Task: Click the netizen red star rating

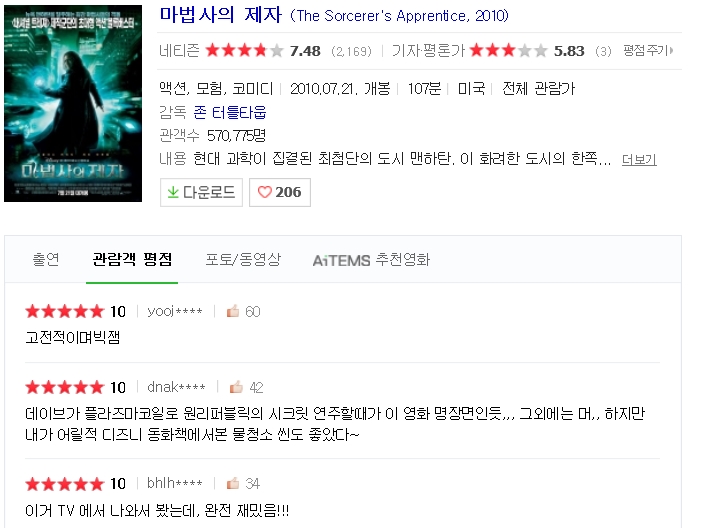Action: [244, 50]
